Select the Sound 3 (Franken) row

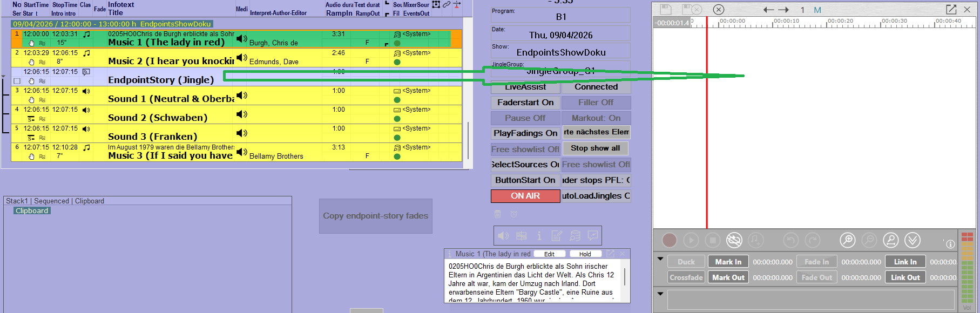pos(236,133)
